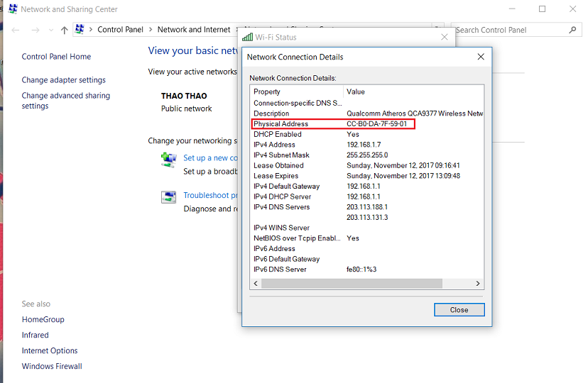588x383 pixels.
Task: Select the Network and Internet breadcrumb
Action: (193, 30)
